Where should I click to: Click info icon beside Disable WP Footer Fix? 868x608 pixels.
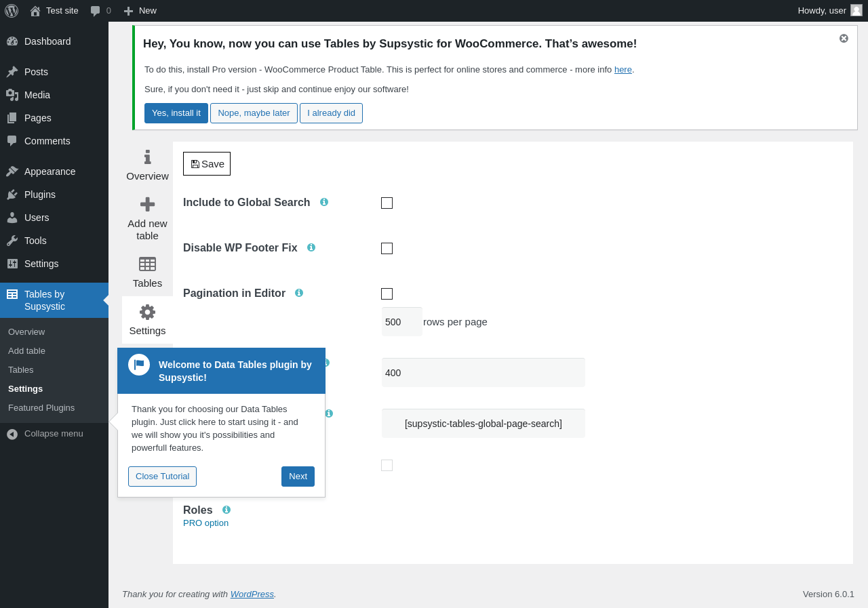[x=311, y=247]
